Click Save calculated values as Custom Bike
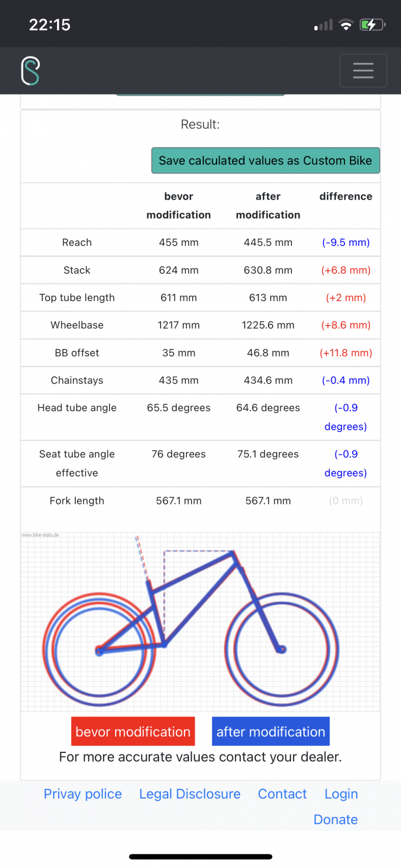The image size is (401, 868). coord(265,161)
